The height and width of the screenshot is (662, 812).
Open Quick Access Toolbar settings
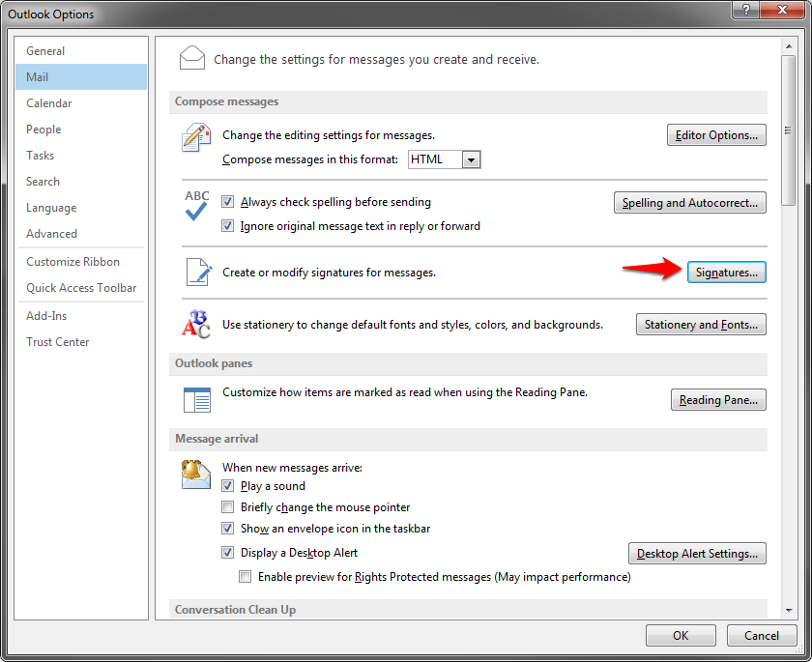click(81, 287)
